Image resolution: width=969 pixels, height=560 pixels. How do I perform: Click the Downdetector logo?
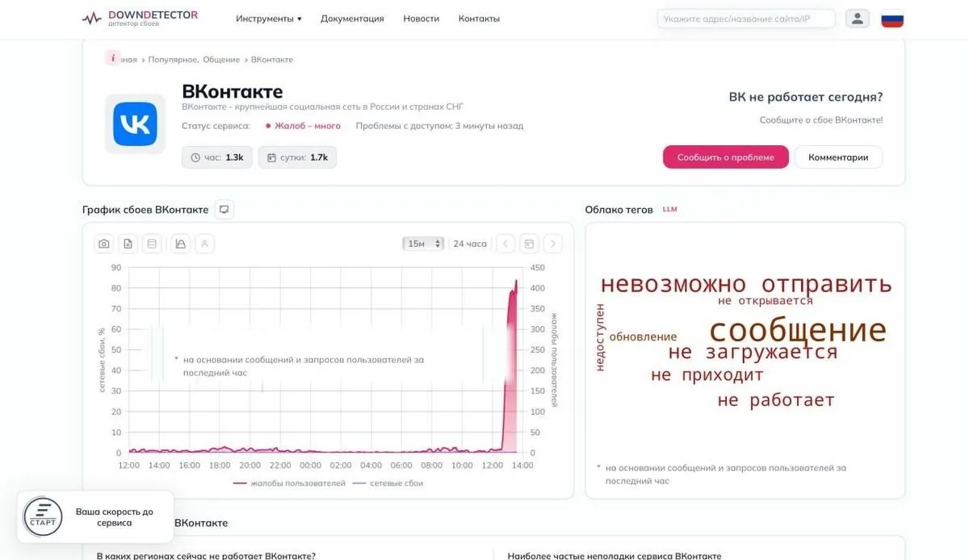[140, 18]
